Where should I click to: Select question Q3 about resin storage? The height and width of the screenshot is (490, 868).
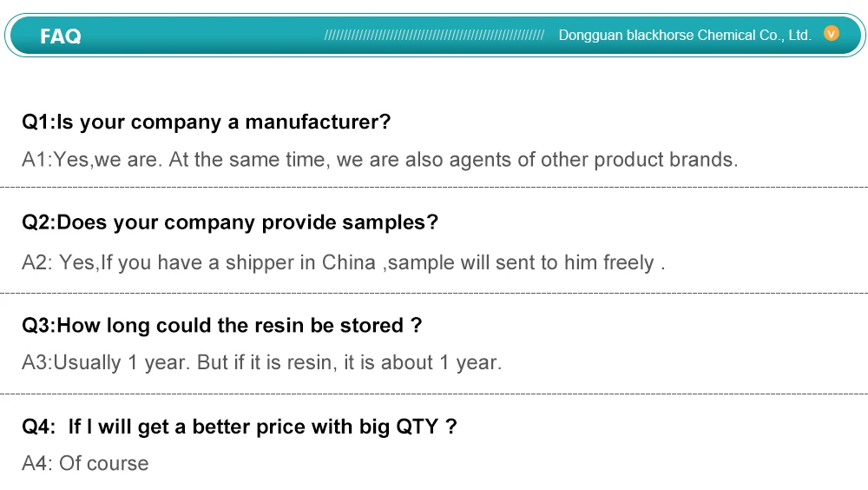pos(221,326)
